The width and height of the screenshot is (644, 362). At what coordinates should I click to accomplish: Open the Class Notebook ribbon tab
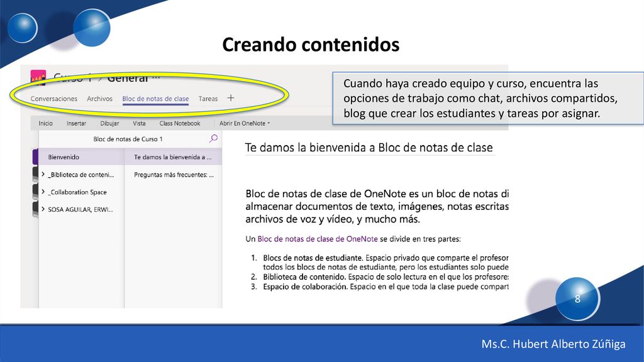(179, 123)
